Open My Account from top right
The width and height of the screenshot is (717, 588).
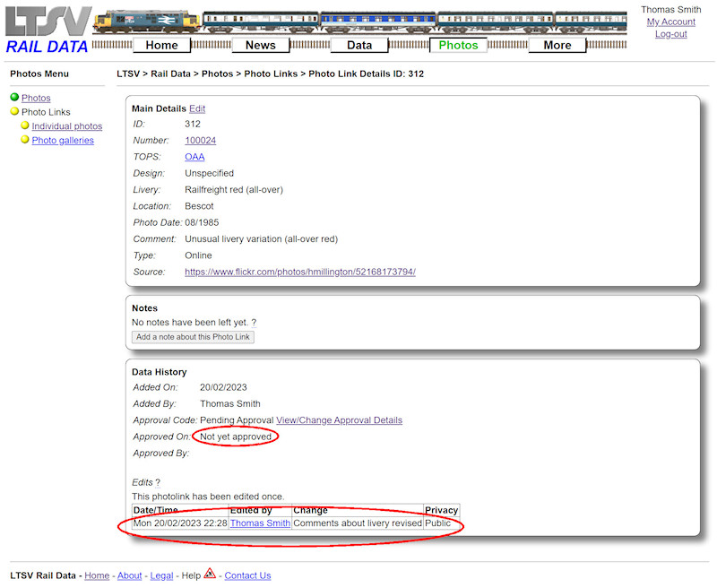pyautogui.click(x=670, y=21)
